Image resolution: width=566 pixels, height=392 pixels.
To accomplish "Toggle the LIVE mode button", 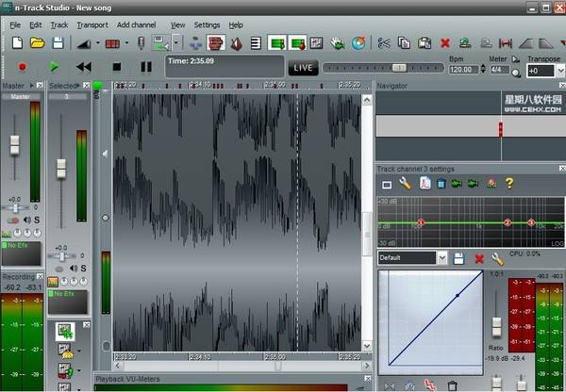I will coord(303,68).
